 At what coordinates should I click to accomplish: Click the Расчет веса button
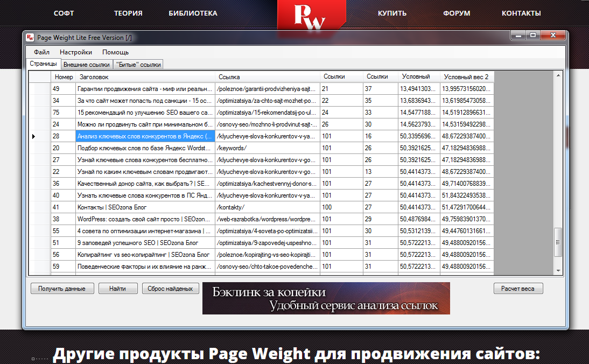(518, 288)
